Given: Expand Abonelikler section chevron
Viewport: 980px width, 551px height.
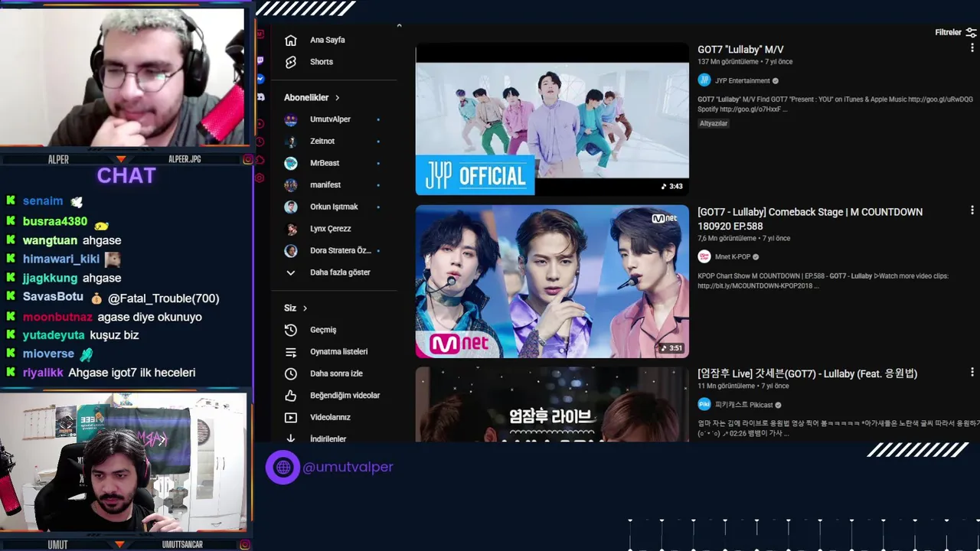Looking at the screenshot, I should [x=337, y=98].
